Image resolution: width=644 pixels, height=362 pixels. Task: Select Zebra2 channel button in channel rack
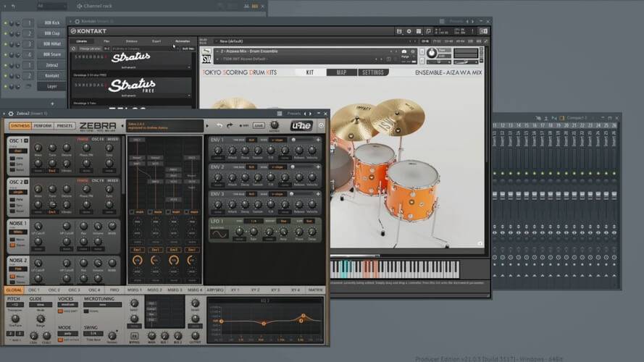point(51,65)
